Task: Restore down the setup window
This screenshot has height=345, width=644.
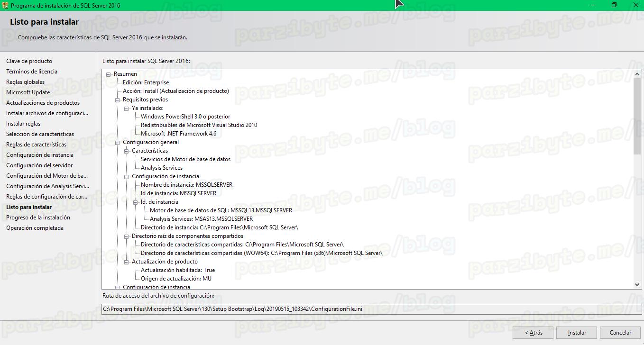Action: tap(614, 5)
